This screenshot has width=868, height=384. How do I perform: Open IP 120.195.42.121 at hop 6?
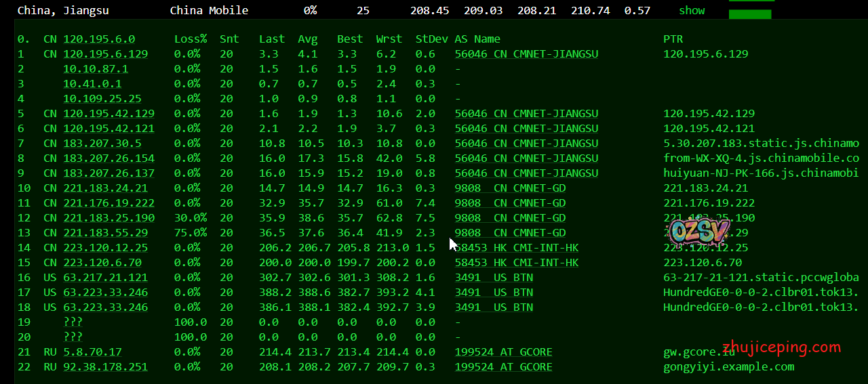pyautogui.click(x=108, y=129)
